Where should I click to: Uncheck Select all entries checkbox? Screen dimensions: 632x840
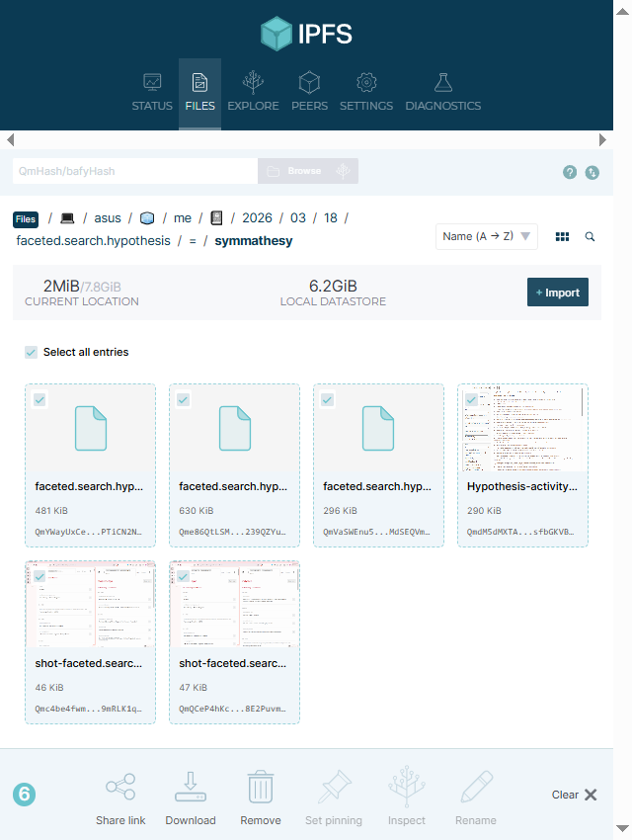tap(31, 352)
